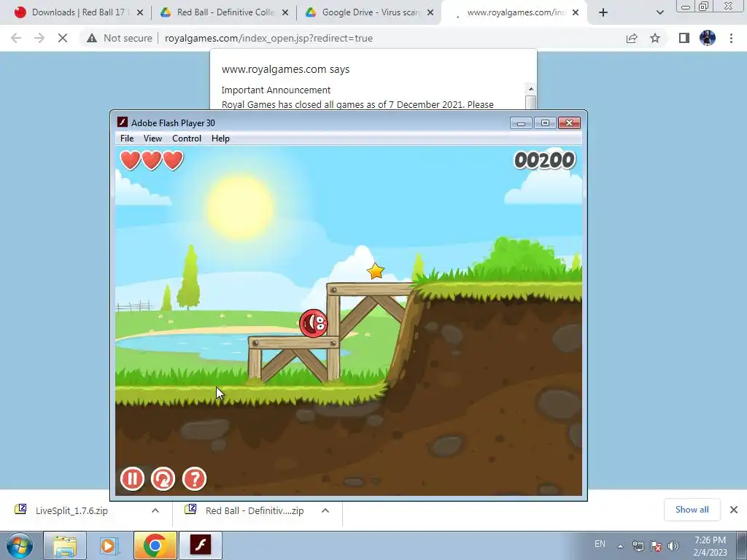This screenshot has height=560, width=747.
Task: Go forward in Chrome
Action: (39, 38)
